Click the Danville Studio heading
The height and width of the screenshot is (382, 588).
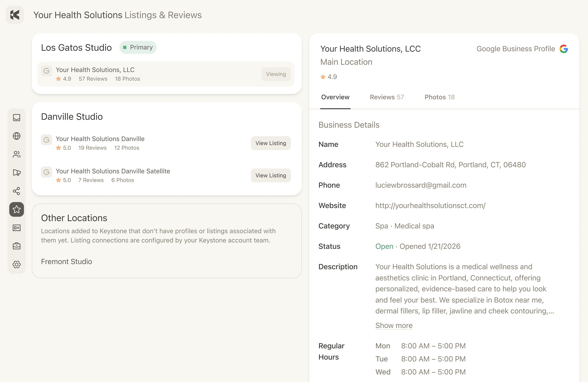coord(72,117)
